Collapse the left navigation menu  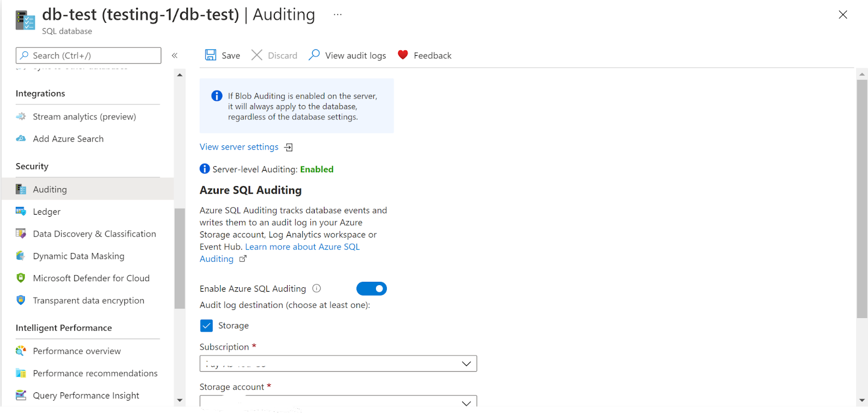[175, 55]
